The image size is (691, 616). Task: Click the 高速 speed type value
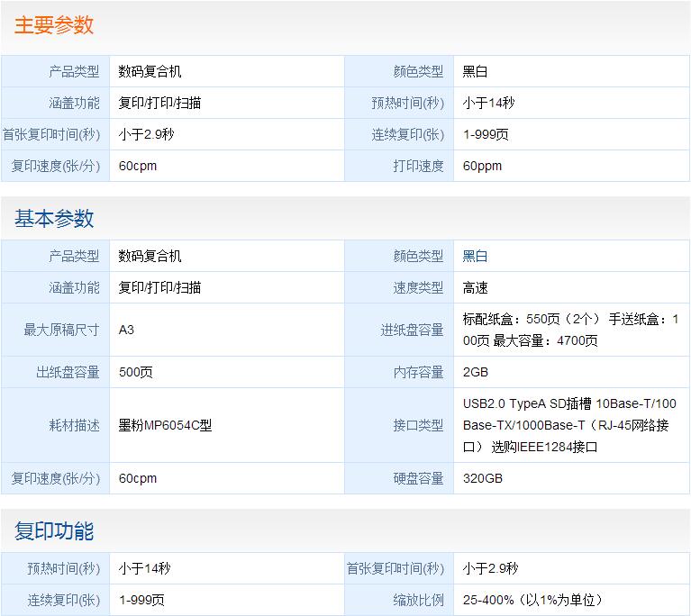[x=475, y=287]
